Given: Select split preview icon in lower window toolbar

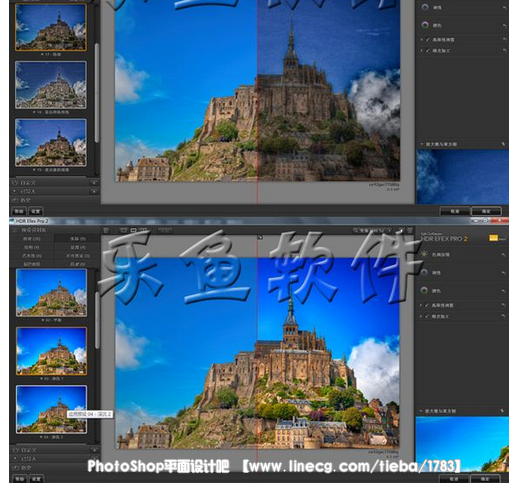Looking at the screenshot, I should tap(133, 230).
